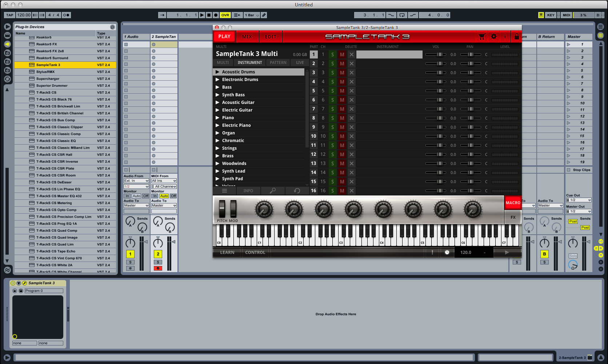The image size is (608, 364).
Task: Open the MULTI browser tab
Action: click(223, 63)
